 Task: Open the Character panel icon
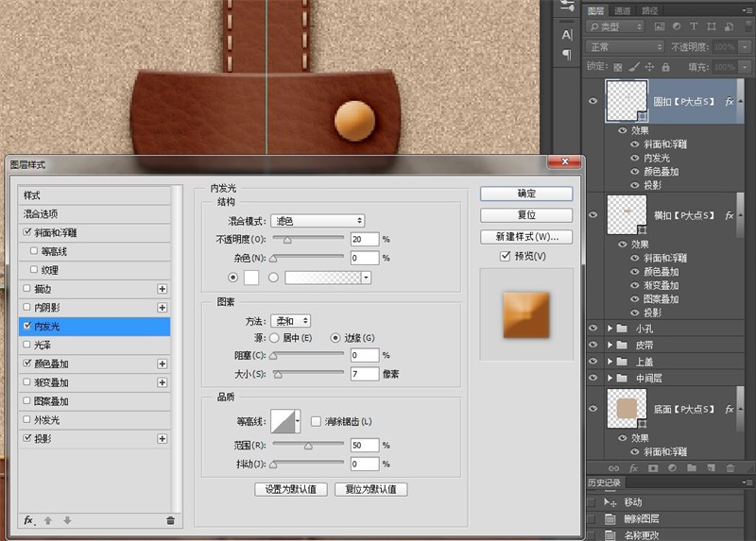click(x=567, y=35)
